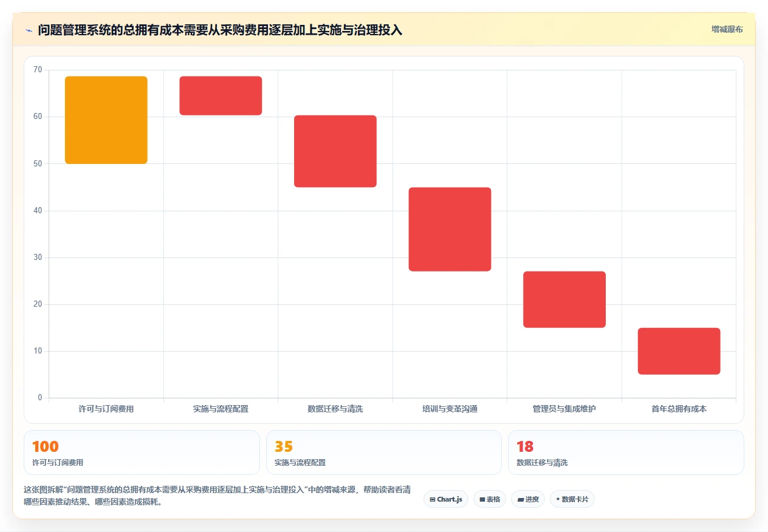This screenshot has height=532, width=768.
Task: Click x-axis label 培训与变革沟通
Action: click(450, 409)
